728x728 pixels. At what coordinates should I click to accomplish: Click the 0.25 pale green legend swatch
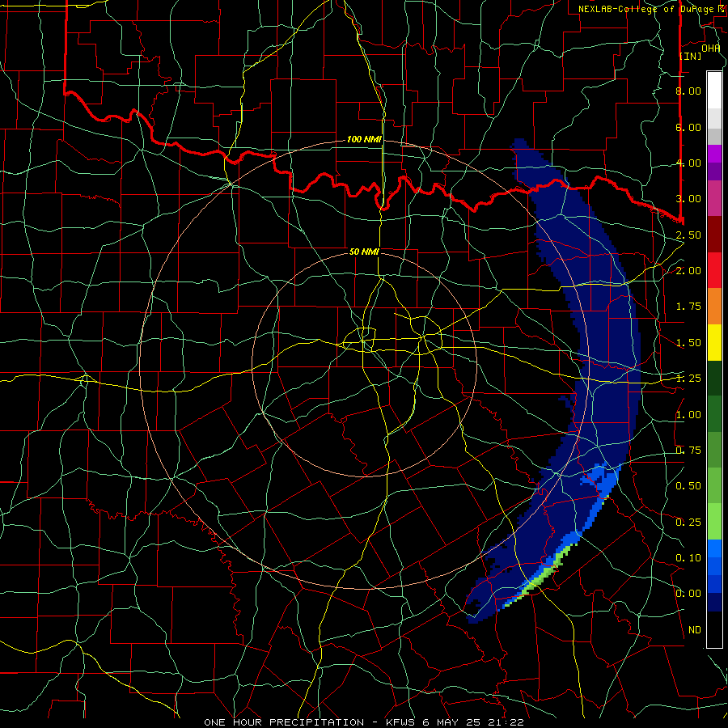pyautogui.click(x=714, y=522)
